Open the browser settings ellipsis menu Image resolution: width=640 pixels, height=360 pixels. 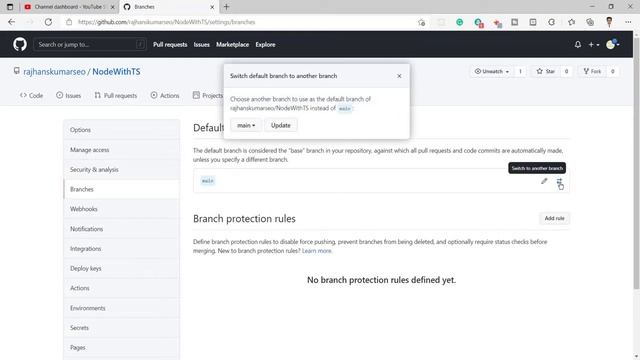pos(628,22)
